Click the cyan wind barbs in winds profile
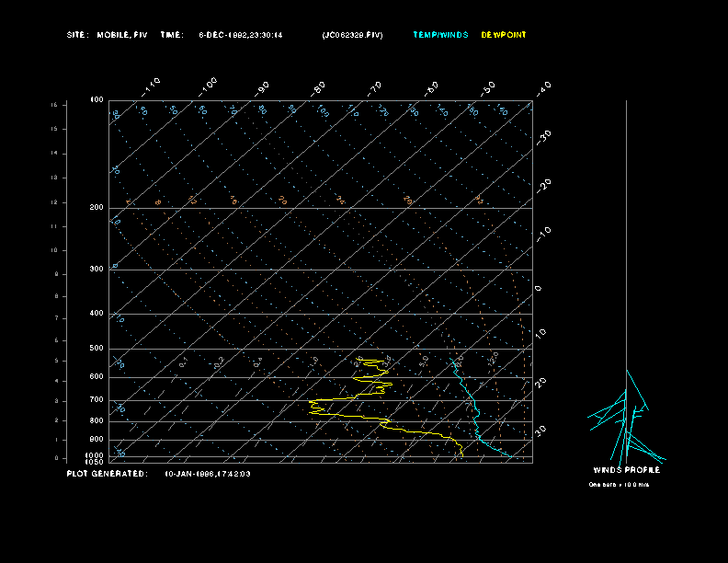This screenshot has width=728, height=563. [626, 417]
